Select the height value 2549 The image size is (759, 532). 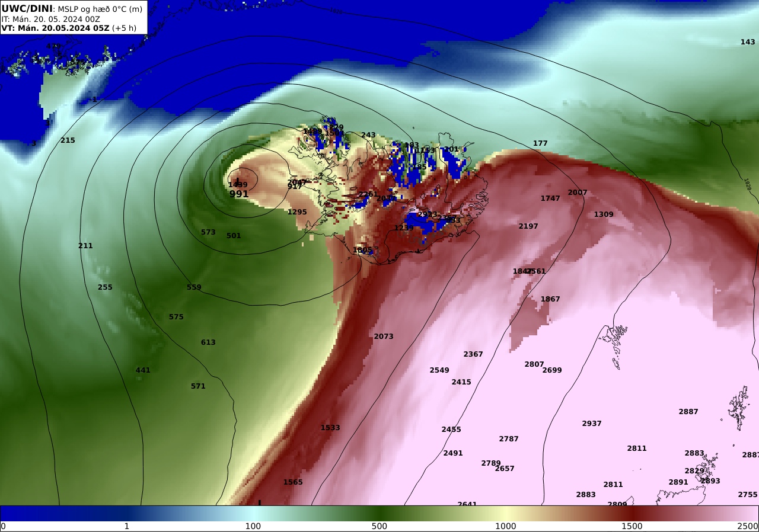pos(439,370)
